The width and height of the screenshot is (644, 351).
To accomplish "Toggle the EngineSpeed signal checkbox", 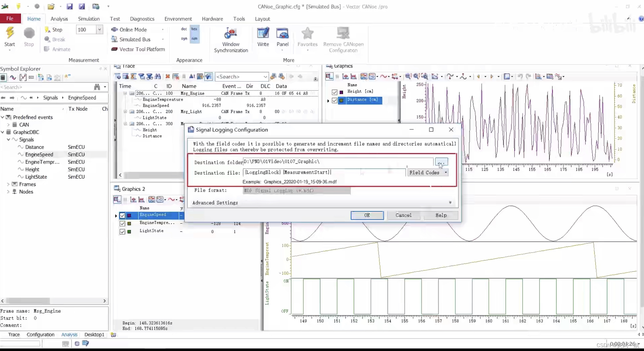I will point(122,215).
